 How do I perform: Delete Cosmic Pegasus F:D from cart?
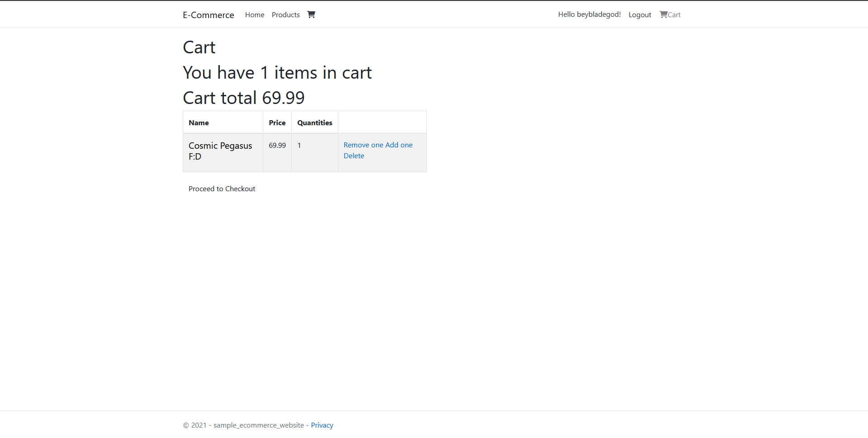[x=354, y=155]
